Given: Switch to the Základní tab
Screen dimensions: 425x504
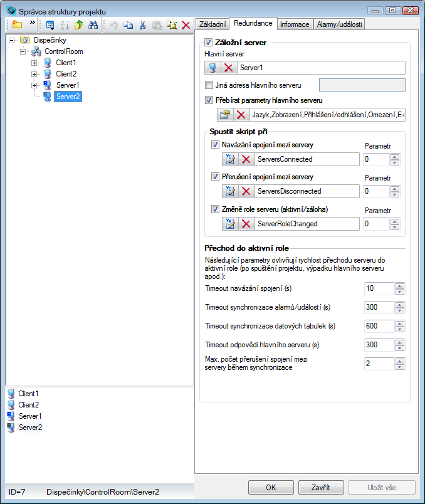Looking at the screenshot, I should click(x=212, y=24).
